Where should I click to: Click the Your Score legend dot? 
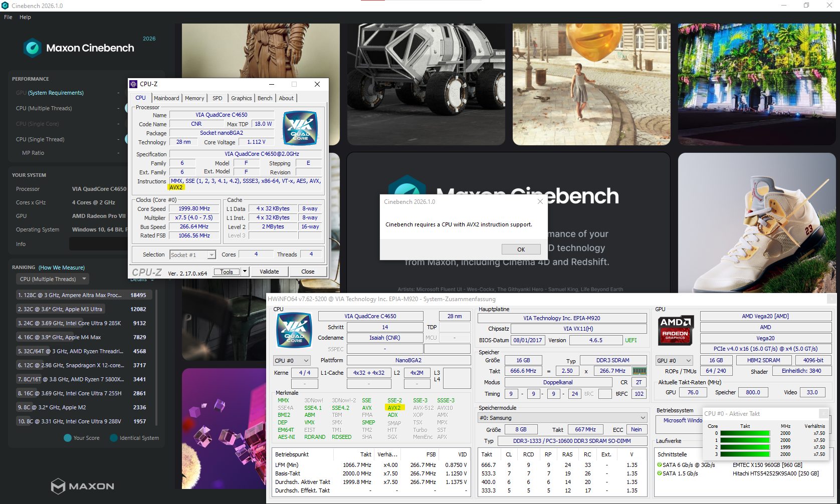(x=68, y=438)
